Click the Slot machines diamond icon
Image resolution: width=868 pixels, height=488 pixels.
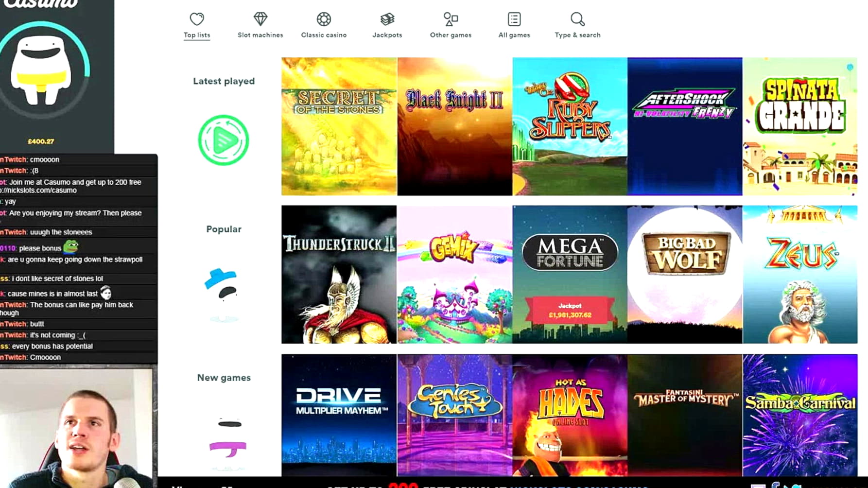point(260,19)
